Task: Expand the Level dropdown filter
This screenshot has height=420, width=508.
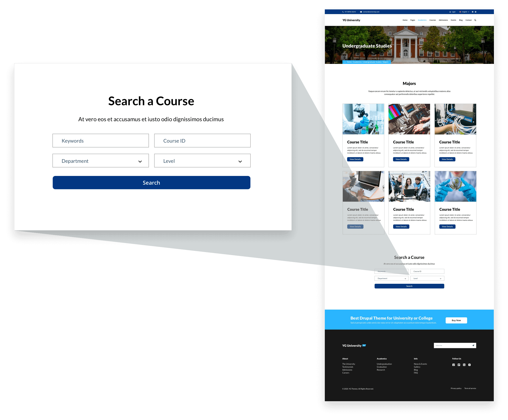Action: [202, 160]
